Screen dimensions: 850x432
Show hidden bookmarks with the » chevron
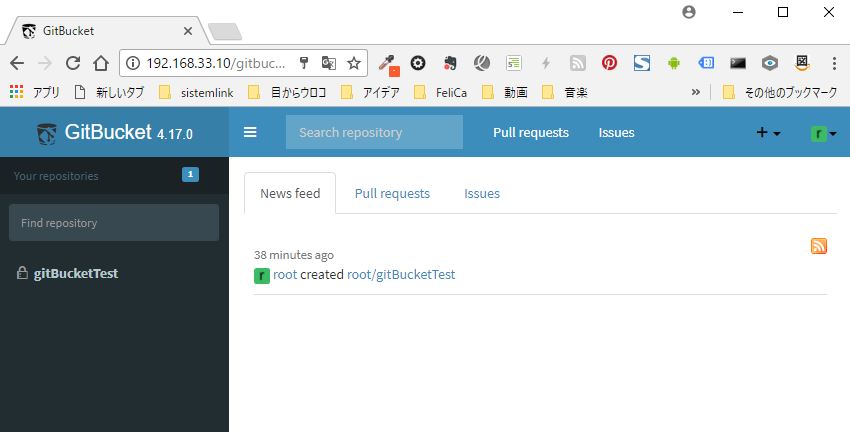(x=696, y=93)
